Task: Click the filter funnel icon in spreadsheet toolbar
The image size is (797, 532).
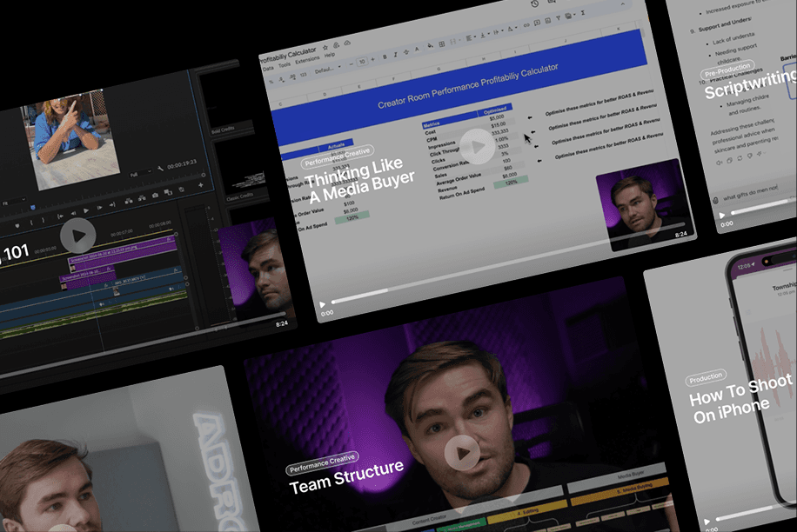Action: coord(558,17)
